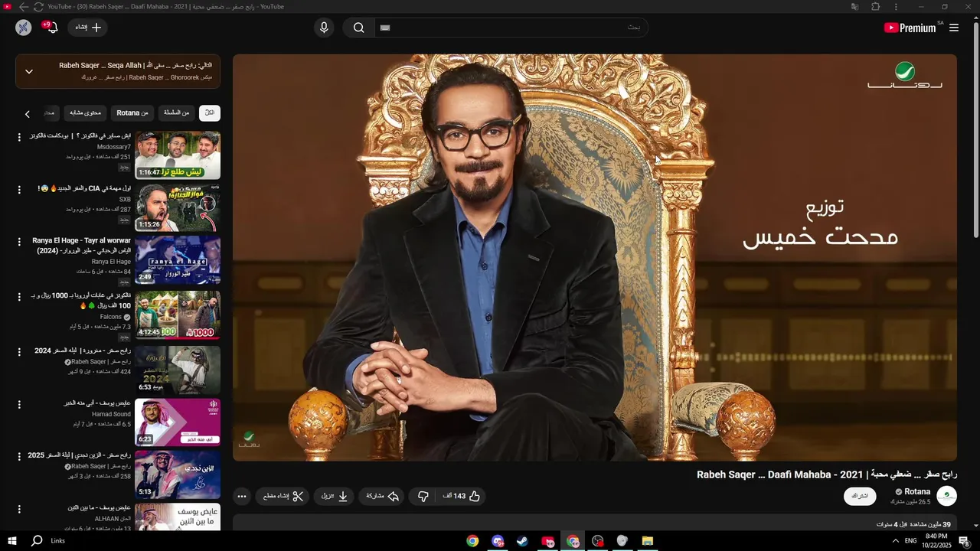Screen dimensions: 980x551
Task: Open the Rotana channel name link
Action: point(917,492)
